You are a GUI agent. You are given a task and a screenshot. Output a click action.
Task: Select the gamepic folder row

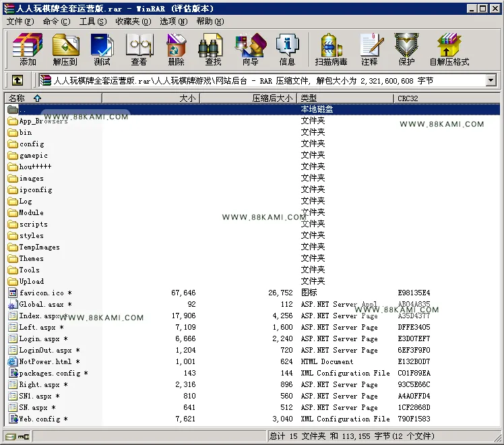tap(252, 156)
